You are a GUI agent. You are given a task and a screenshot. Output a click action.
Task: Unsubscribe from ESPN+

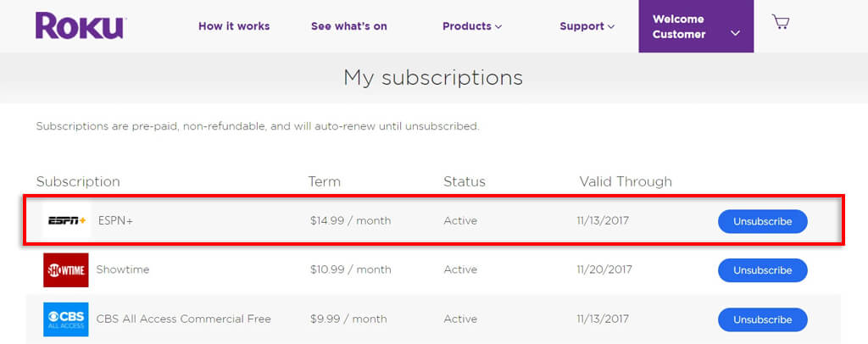pyautogui.click(x=762, y=221)
